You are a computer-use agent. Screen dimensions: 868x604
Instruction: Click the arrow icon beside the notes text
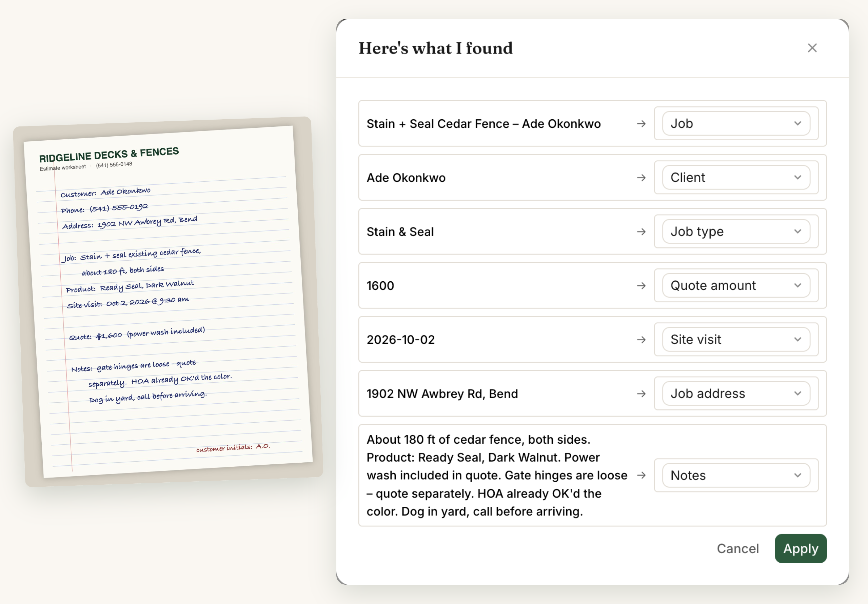point(641,476)
